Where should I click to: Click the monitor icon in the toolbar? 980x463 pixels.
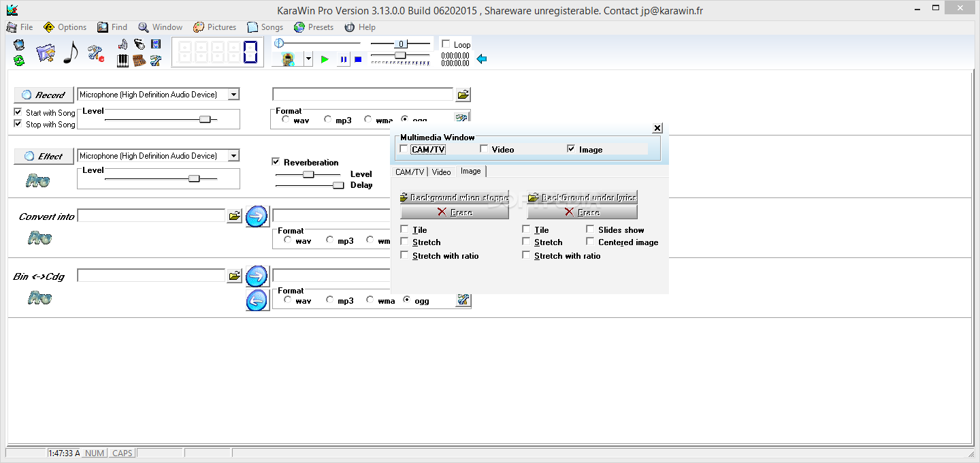click(19, 45)
